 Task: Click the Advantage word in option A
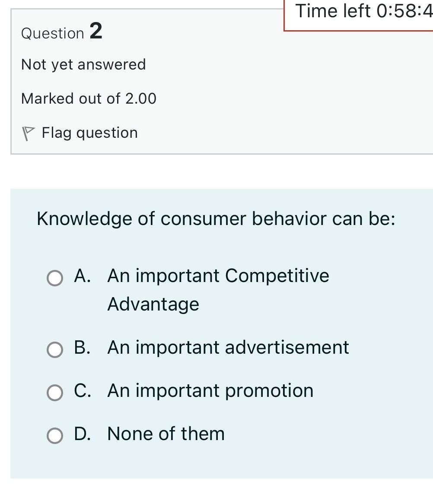click(153, 304)
